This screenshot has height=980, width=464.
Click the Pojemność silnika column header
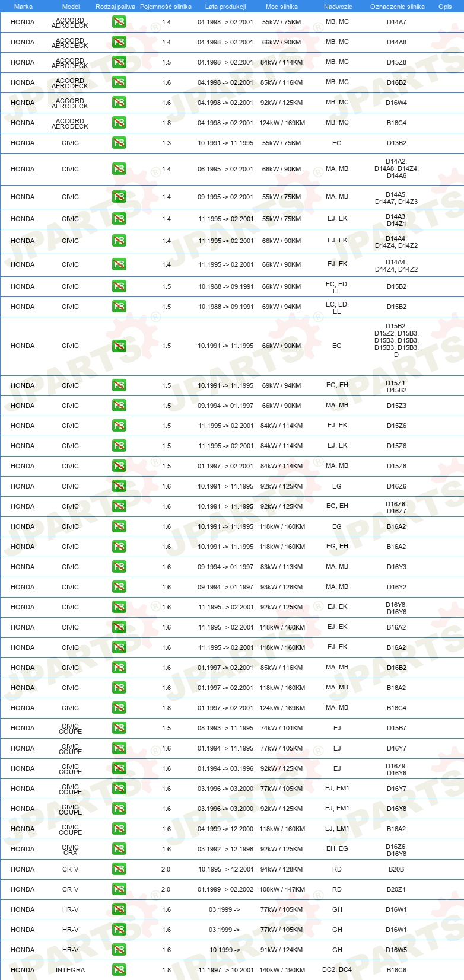pyautogui.click(x=166, y=7)
